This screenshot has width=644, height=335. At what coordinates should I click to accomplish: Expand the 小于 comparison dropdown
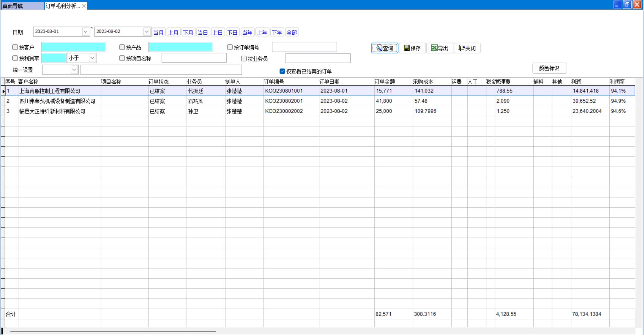click(x=92, y=58)
